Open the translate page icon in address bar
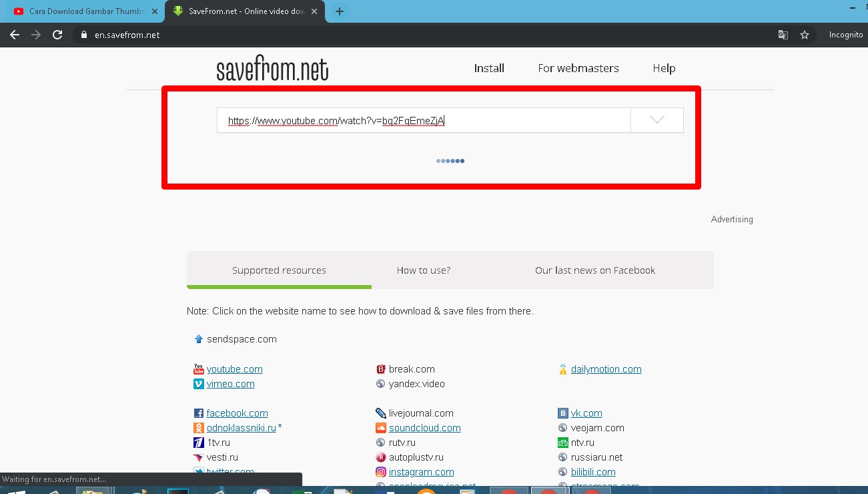Viewport: 868px width, 494px height. pos(783,35)
